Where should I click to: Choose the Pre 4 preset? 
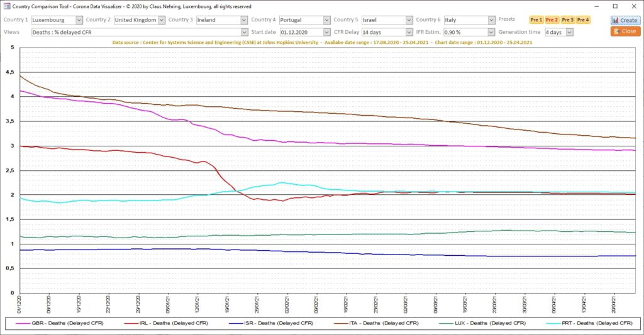pyautogui.click(x=583, y=20)
